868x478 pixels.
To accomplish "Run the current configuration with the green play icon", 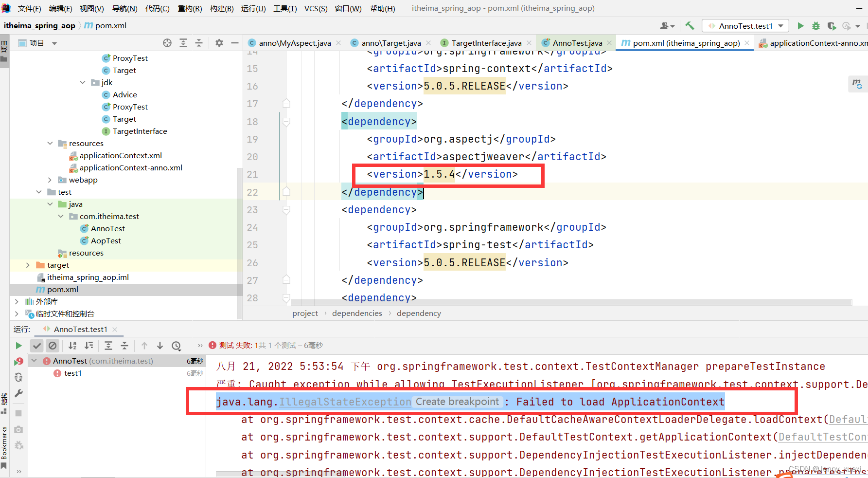I will pyautogui.click(x=800, y=25).
